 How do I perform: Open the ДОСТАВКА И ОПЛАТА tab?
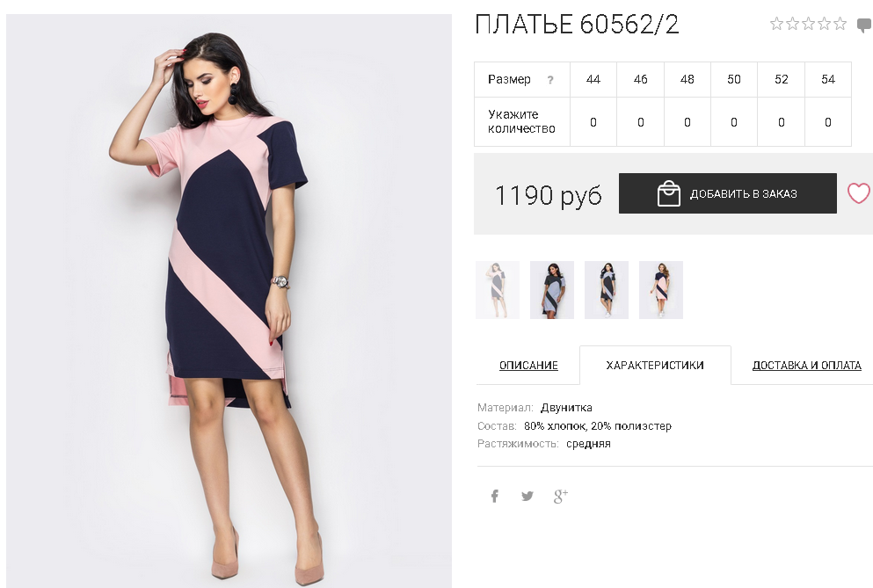(807, 366)
